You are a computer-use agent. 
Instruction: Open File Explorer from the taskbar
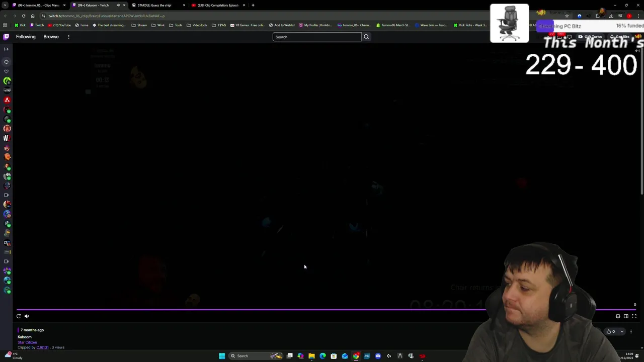click(x=311, y=356)
